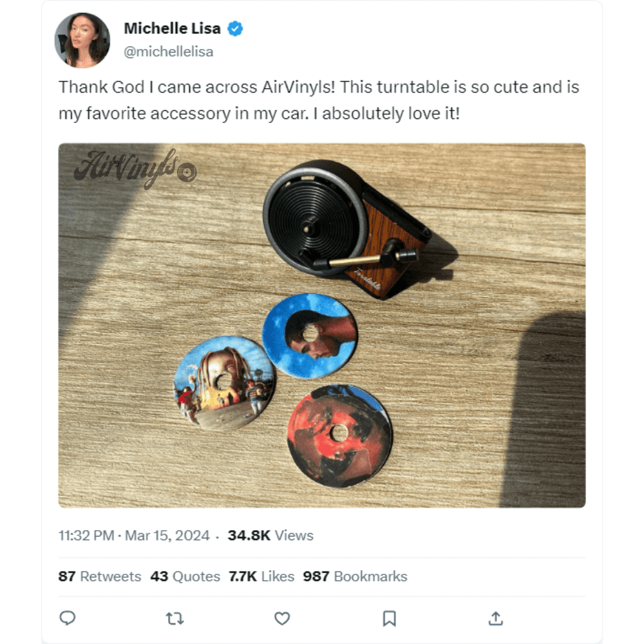Click the 34.8K Views count
This screenshot has height=644, width=644.
coord(270,536)
